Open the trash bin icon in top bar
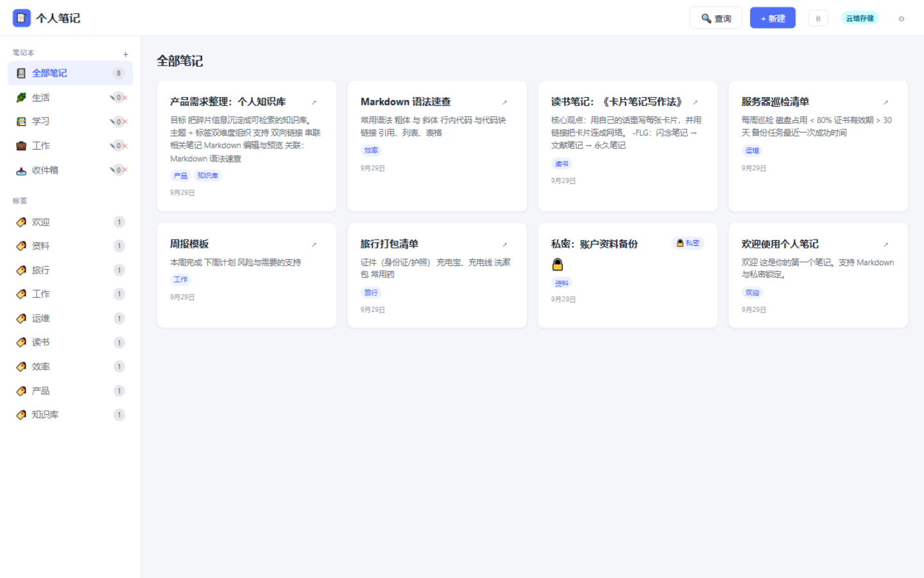This screenshot has height=578, width=924. [x=818, y=19]
